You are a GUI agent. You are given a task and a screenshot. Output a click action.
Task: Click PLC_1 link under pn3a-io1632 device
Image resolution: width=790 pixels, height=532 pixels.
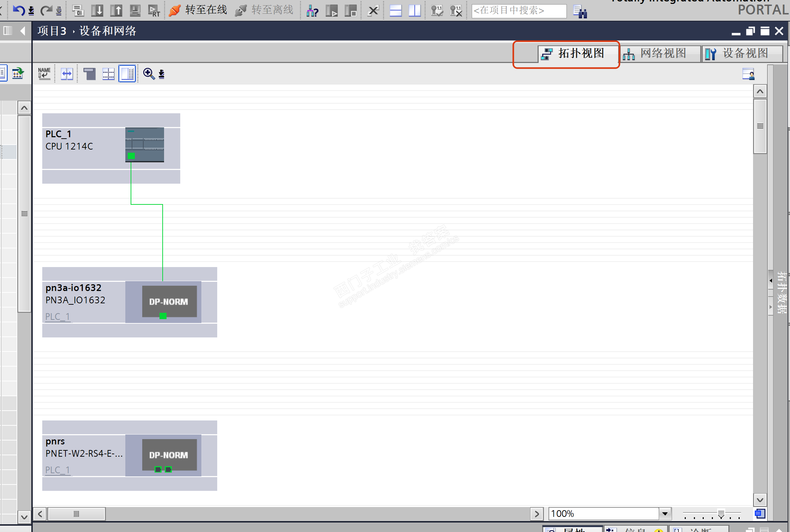[x=57, y=316]
